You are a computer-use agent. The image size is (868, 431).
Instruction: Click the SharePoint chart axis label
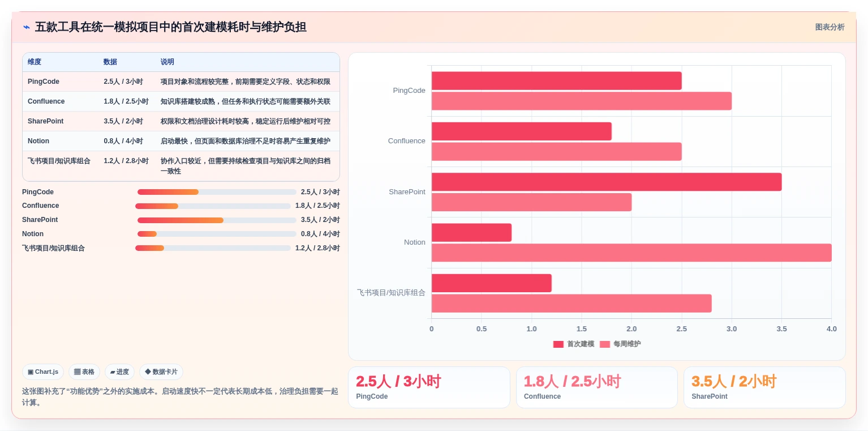(x=407, y=192)
